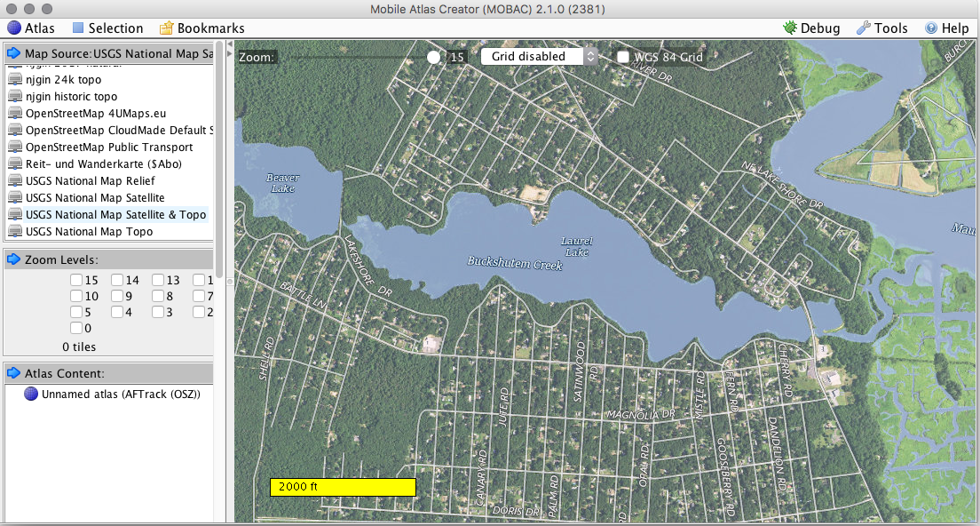Toggle the WGS 84 Grid checkbox
The image size is (980, 526).
(624, 57)
